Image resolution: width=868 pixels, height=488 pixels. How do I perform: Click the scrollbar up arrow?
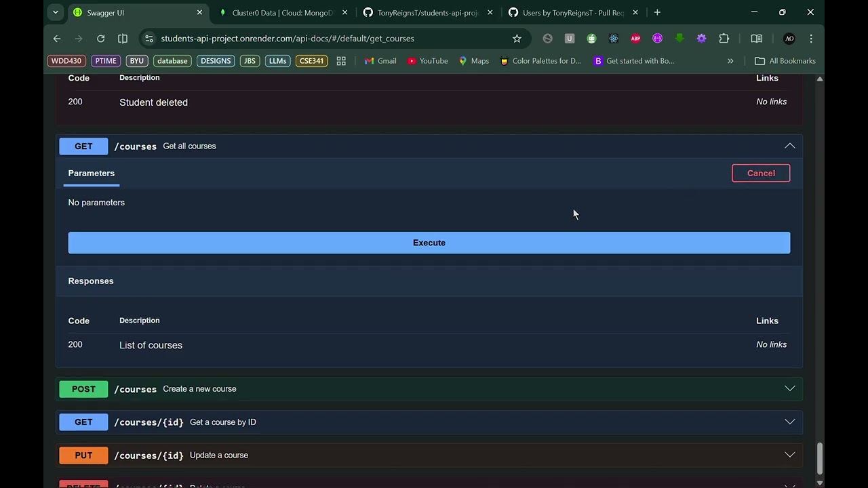[820, 79]
